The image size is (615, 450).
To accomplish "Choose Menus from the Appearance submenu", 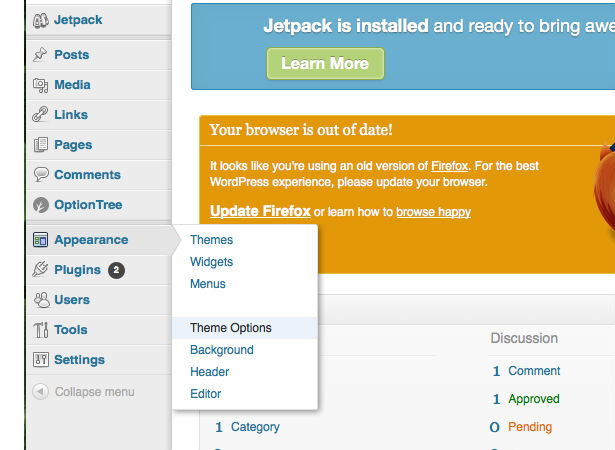I will (208, 284).
